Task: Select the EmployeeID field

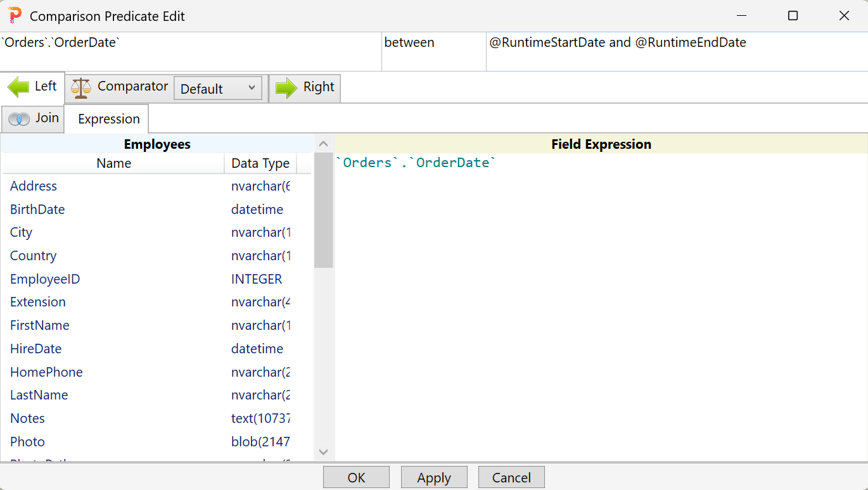Action: (x=44, y=279)
